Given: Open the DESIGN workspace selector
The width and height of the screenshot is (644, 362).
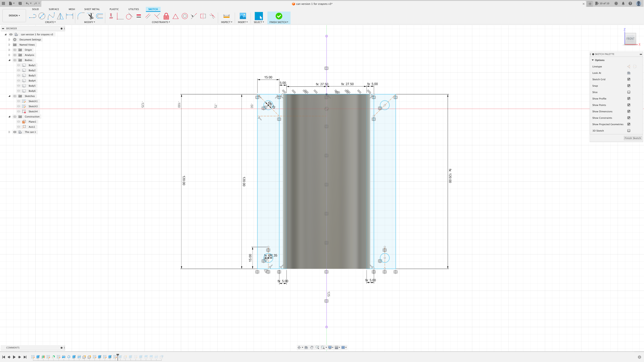Looking at the screenshot, I should 14,15.
